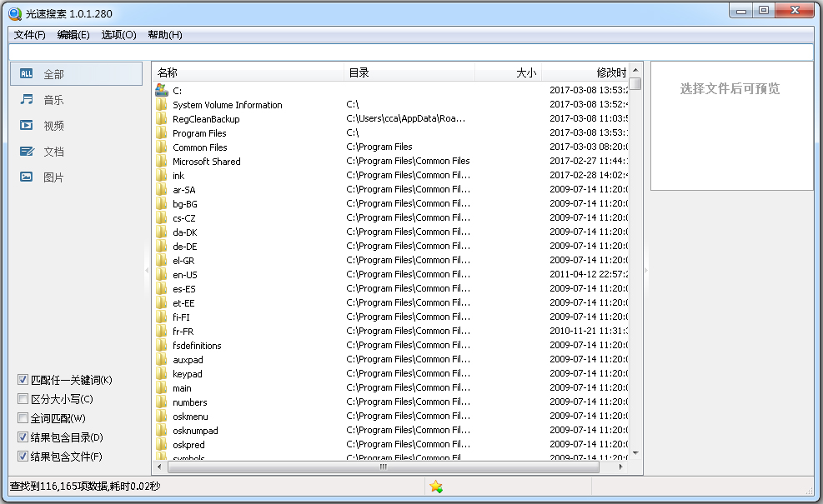This screenshot has height=504, width=823.
Task: Select the 音乐 music category icon
Action: click(x=27, y=100)
